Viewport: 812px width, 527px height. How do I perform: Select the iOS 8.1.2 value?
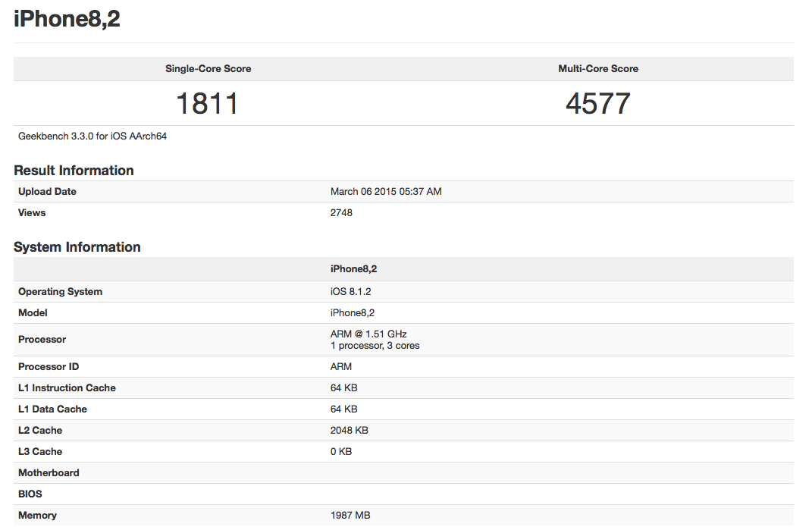click(350, 291)
